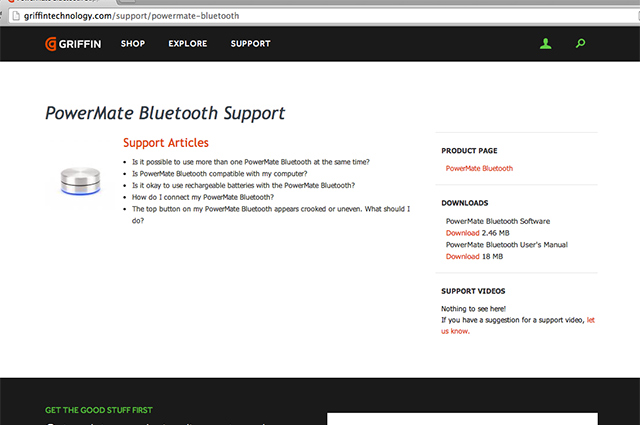Click the 'SUPPORT VIDEOS' sidebar heading
The width and height of the screenshot is (640, 425).
pos(473,291)
